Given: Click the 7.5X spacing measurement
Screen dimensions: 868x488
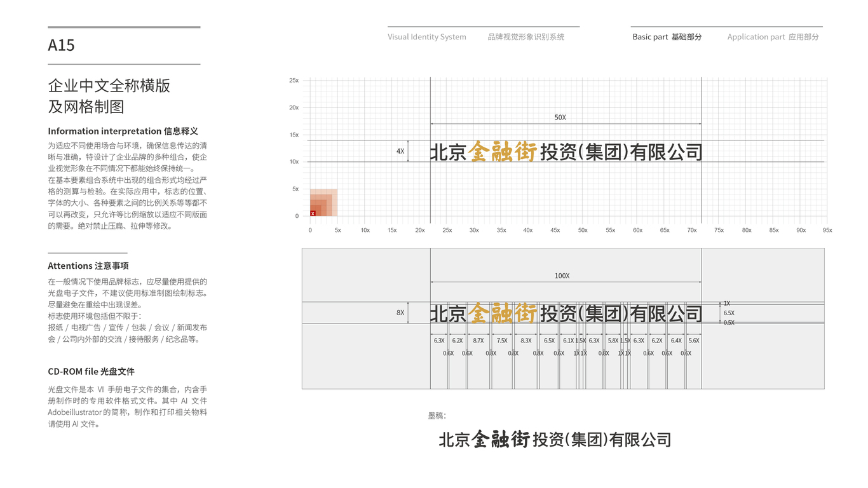Looking at the screenshot, I should pyautogui.click(x=502, y=341).
